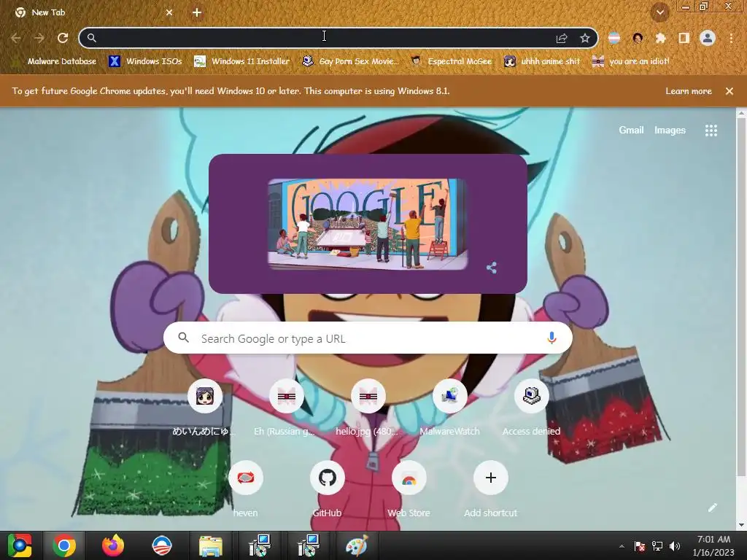Open the Windows 11 Installer bookmark
This screenshot has height=560, width=747.
242,61
